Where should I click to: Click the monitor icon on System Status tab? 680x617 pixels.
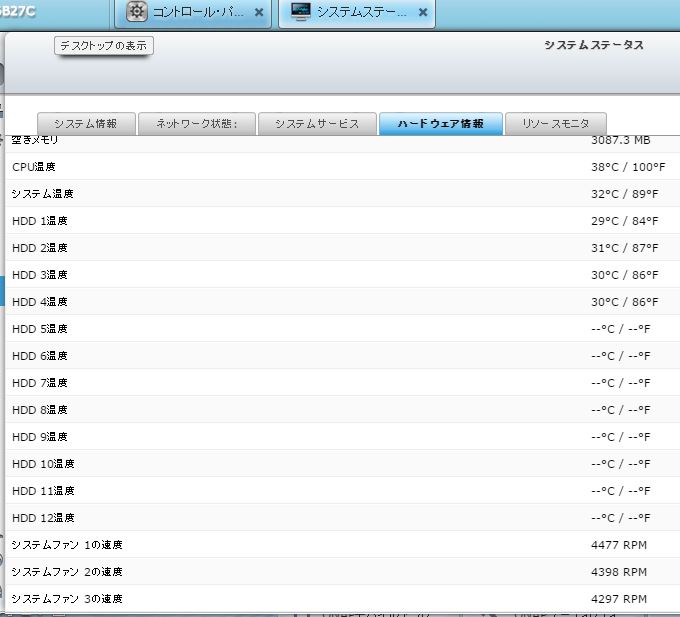pos(301,12)
